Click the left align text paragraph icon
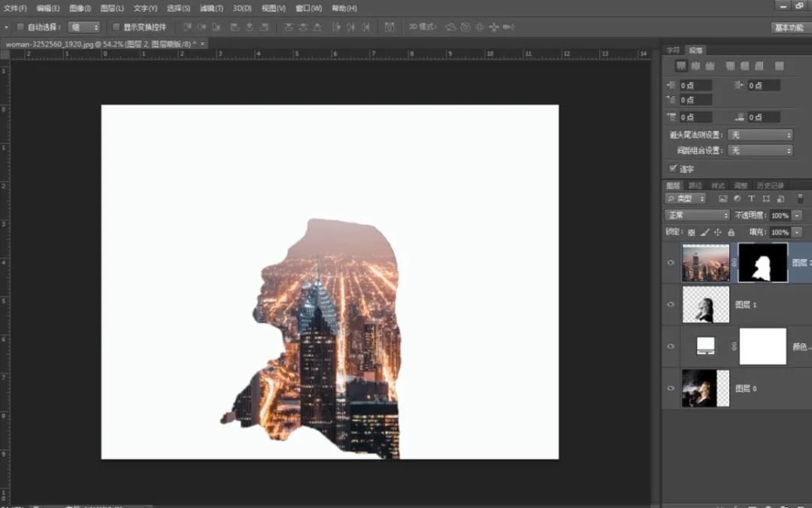Image resolution: width=812 pixels, height=508 pixels. click(x=681, y=66)
